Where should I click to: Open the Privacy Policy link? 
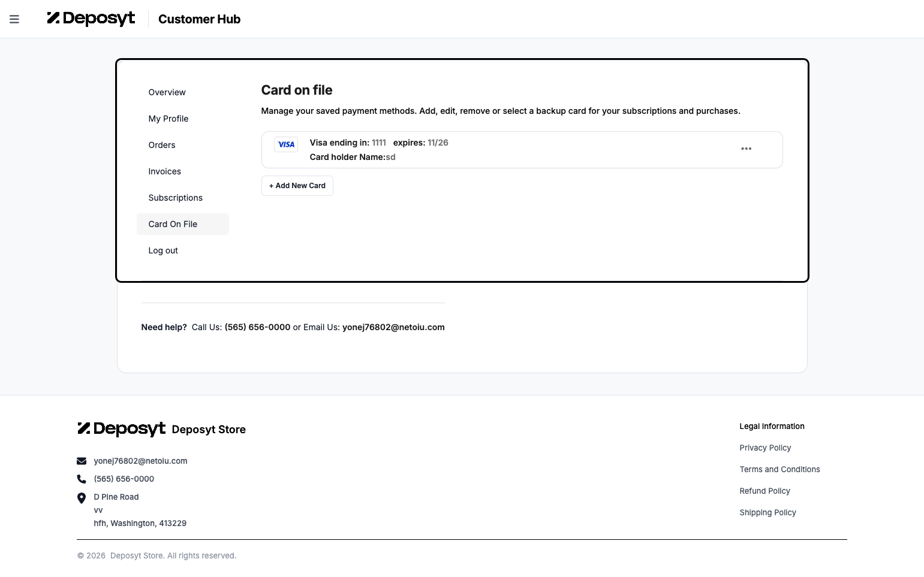(765, 448)
